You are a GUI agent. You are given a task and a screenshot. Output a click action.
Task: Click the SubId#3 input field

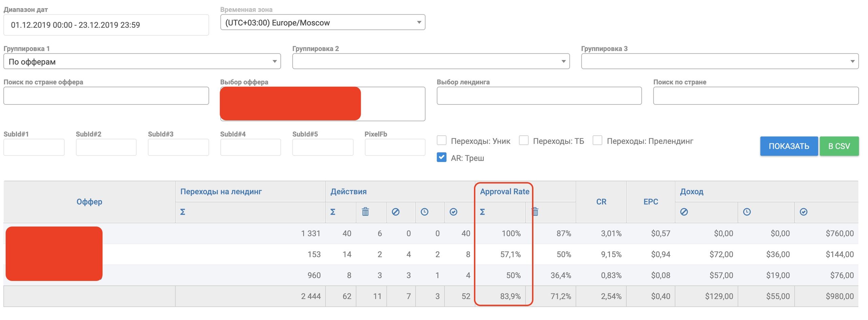178,147
